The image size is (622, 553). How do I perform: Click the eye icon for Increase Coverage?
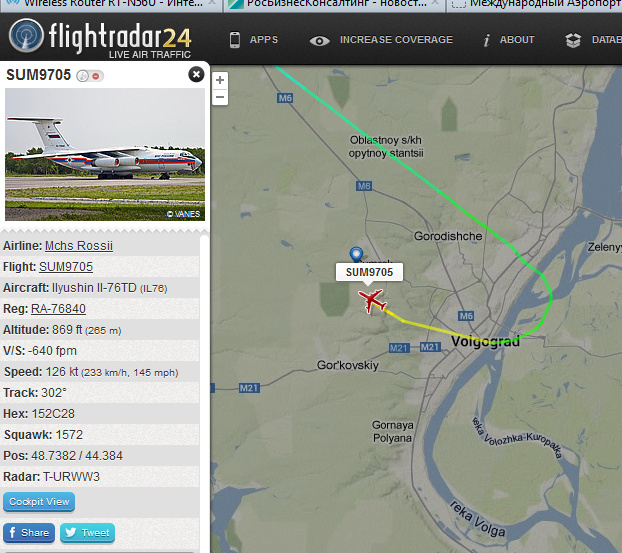pyautogui.click(x=319, y=40)
